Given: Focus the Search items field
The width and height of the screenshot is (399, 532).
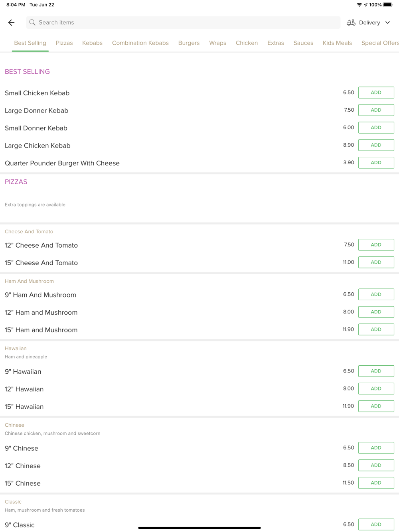Looking at the screenshot, I should click(x=183, y=23).
